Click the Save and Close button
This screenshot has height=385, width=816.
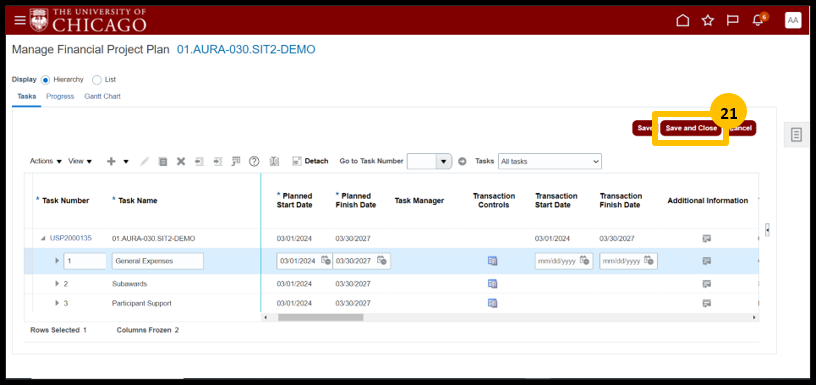click(691, 128)
